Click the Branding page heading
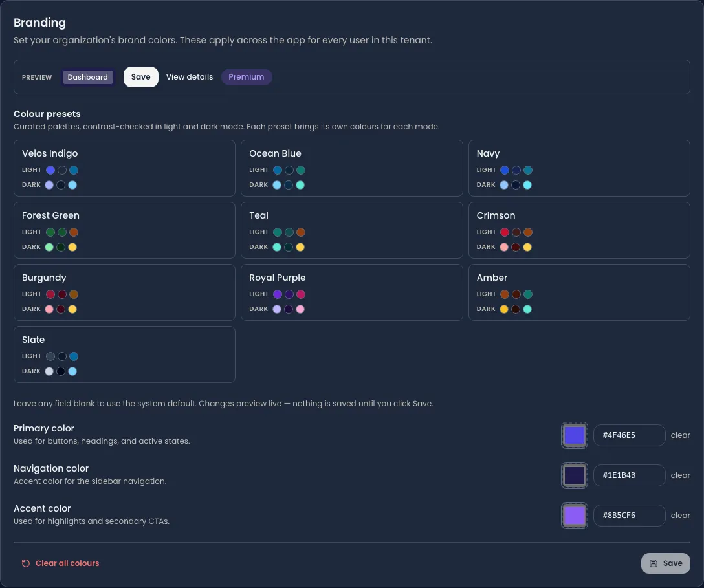The height and width of the screenshot is (588, 704). tap(39, 23)
